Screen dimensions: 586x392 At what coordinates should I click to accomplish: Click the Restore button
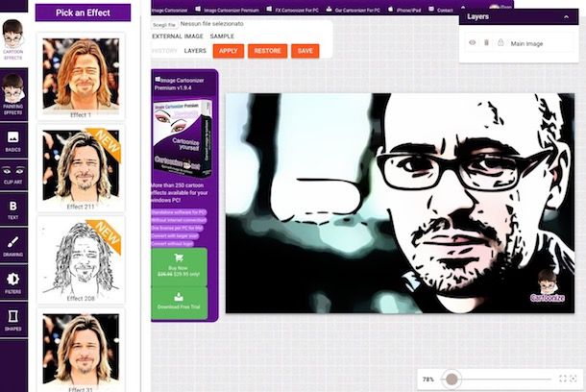[x=268, y=51]
